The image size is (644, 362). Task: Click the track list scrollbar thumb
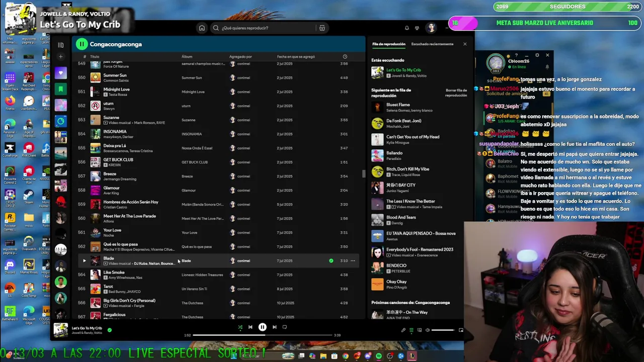[x=364, y=174]
